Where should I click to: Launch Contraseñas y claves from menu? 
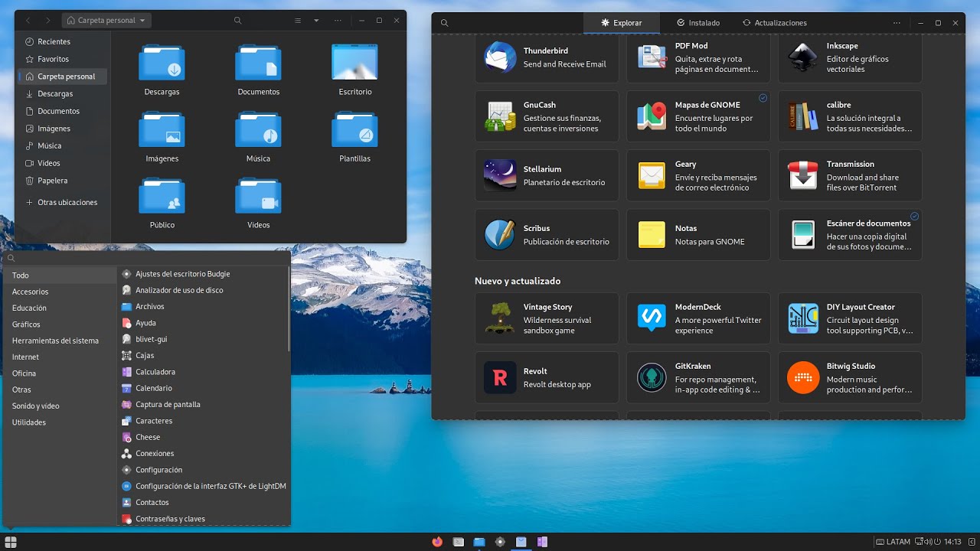[203, 519]
